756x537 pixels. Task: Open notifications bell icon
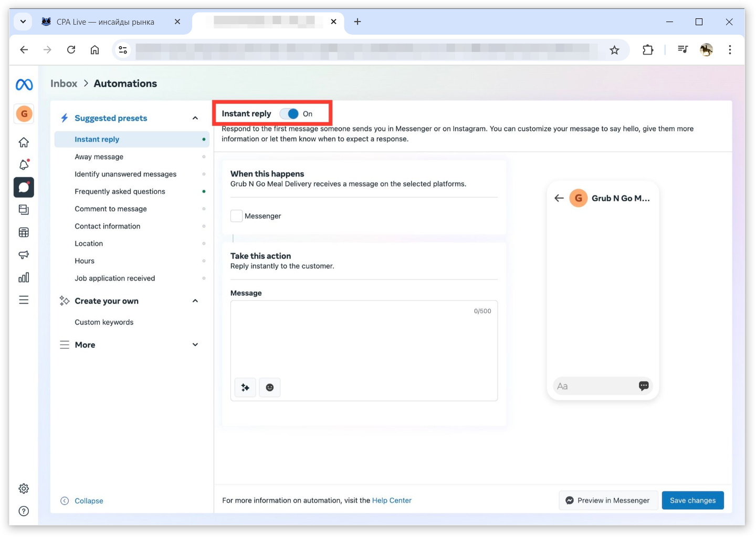(x=24, y=165)
